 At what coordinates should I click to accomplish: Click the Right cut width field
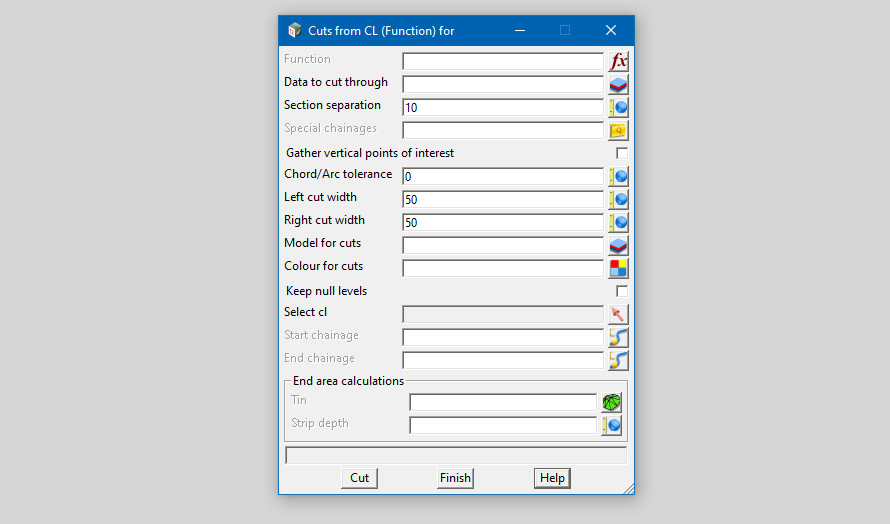(503, 223)
